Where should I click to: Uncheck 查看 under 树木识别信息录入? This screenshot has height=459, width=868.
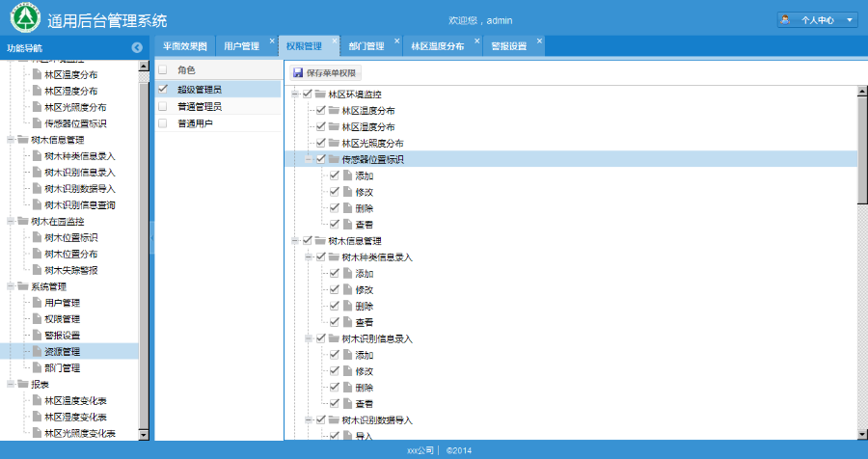(x=335, y=404)
